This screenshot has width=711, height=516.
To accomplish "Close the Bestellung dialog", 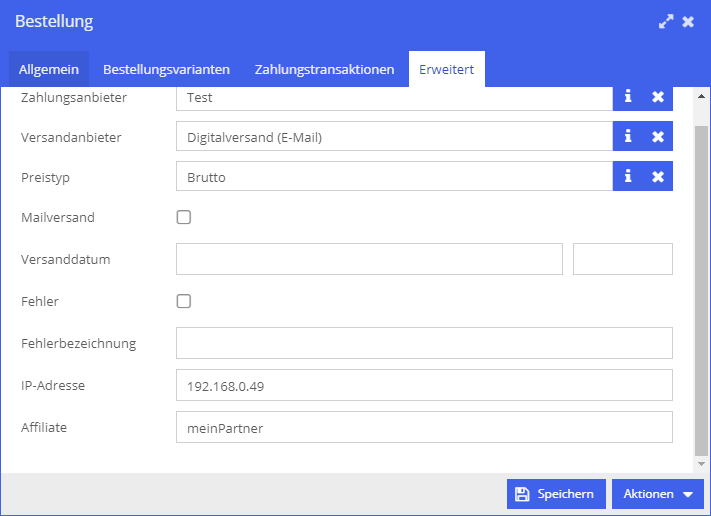I will 688,21.
